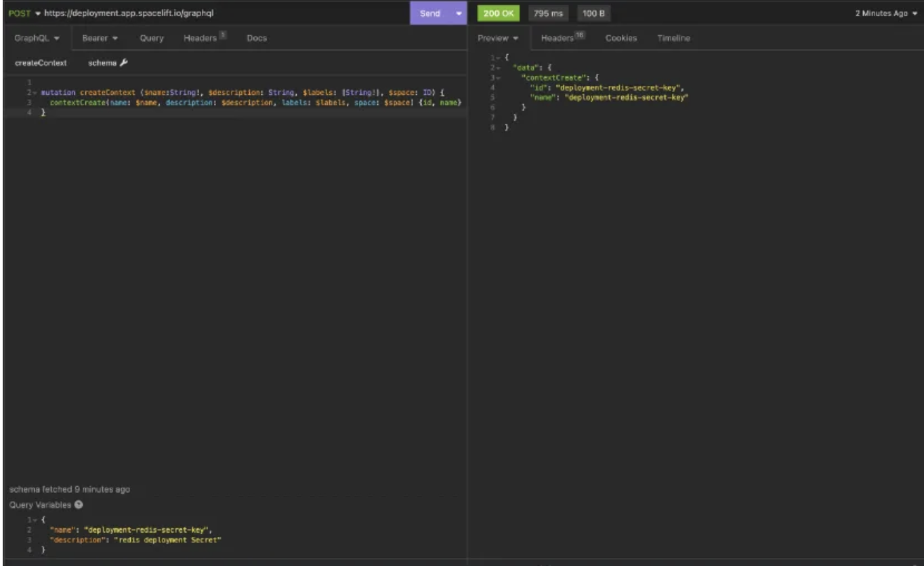The image size is (924, 566).
Task: Click the Query Variables label
Action: tap(40, 505)
